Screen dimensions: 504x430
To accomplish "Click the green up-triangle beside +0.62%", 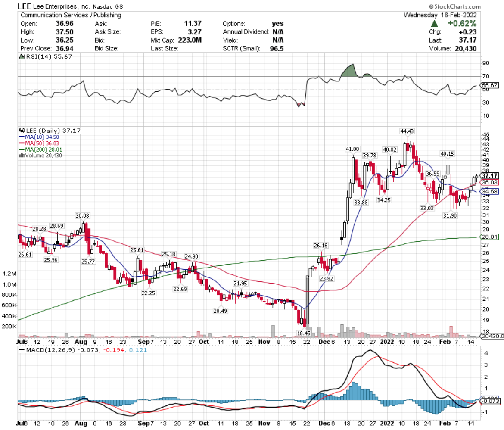I will coord(434,23).
